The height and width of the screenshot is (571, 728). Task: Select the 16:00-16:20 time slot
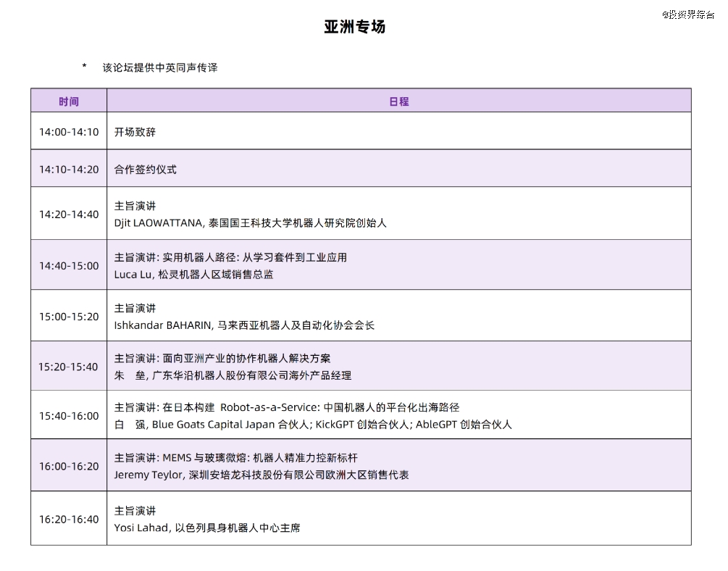click(x=69, y=465)
